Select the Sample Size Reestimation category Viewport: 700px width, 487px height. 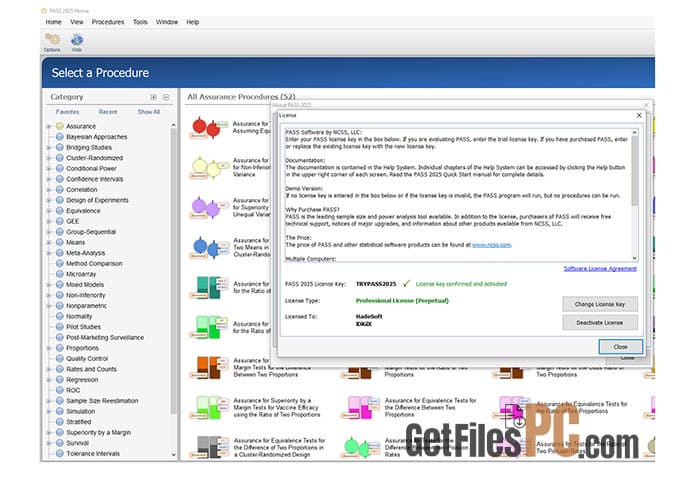102,401
